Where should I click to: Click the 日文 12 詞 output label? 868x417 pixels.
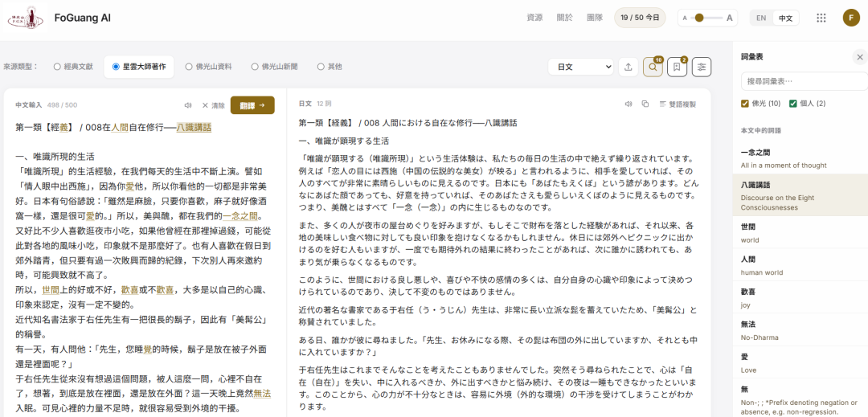315,104
